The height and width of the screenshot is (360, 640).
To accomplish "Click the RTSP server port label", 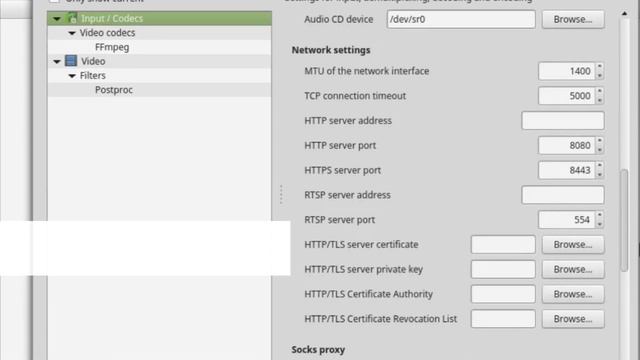I will click(x=340, y=220).
